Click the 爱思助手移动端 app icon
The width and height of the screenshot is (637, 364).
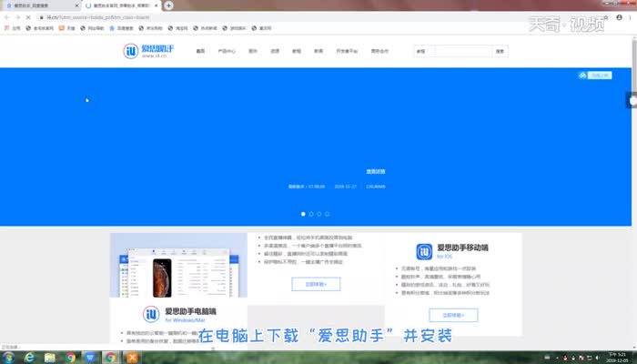click(424, 251)
